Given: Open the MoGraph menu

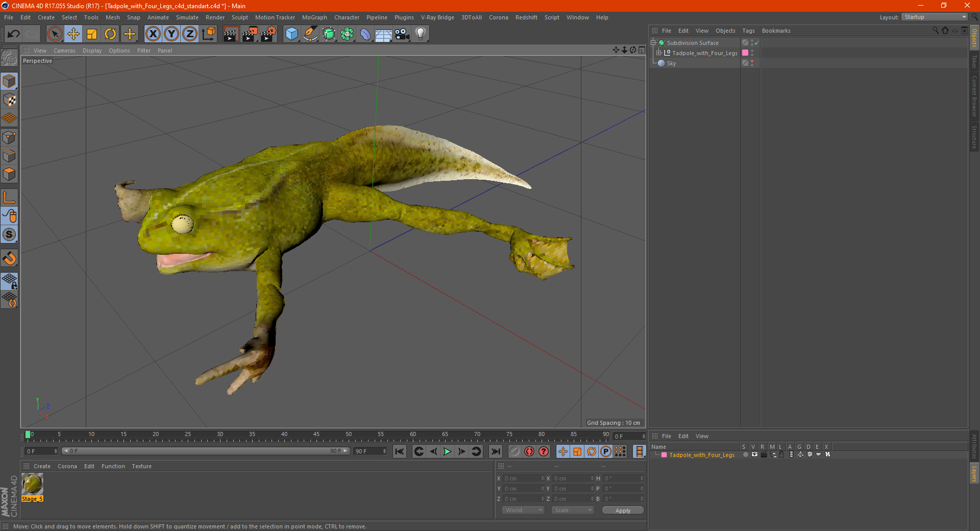Looking at the screenshot, I should (314, 17).
